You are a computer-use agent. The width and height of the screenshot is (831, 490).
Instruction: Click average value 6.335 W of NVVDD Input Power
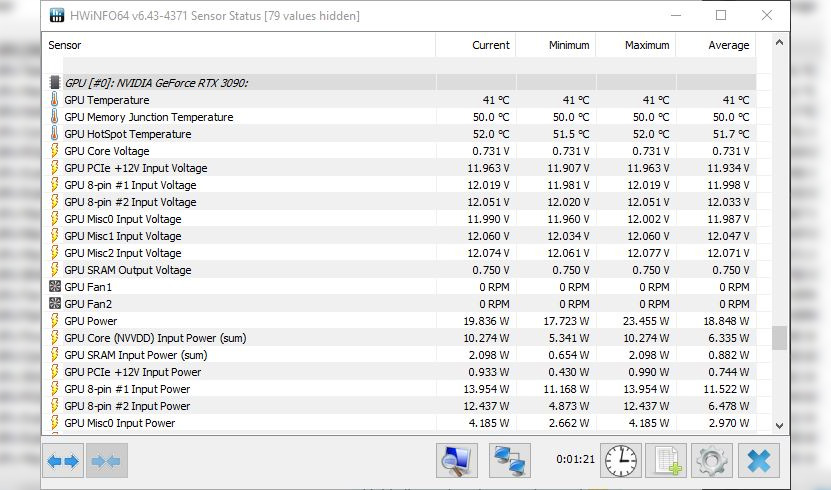[729, 338]
